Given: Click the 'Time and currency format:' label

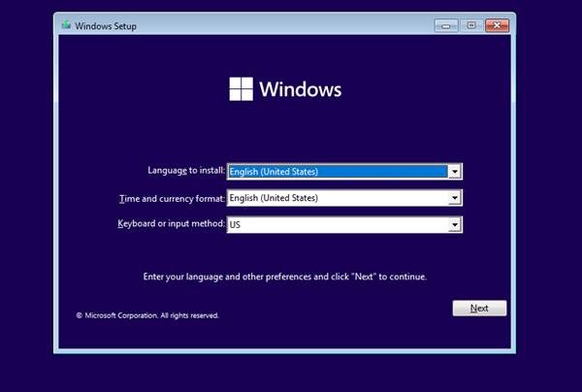Looking at the screenshot, I should [x=173, y=199].
